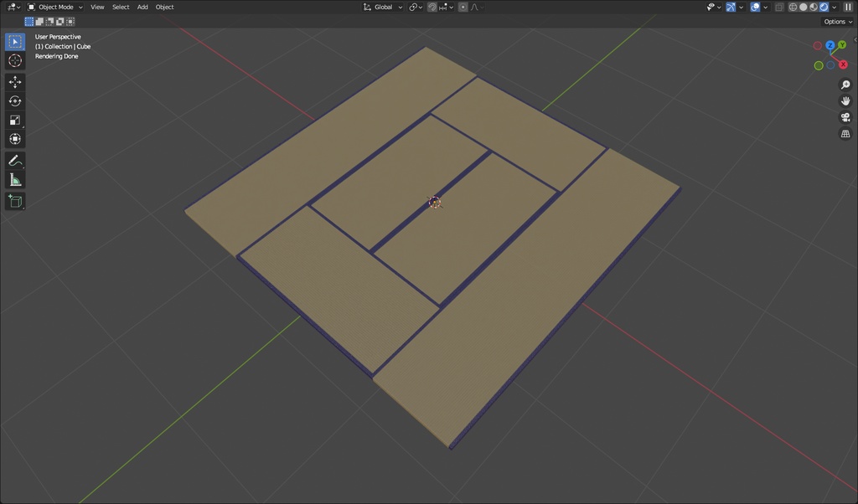Toggle camera view with camera icon
The image size is (858, 504).
pos(845,117)
